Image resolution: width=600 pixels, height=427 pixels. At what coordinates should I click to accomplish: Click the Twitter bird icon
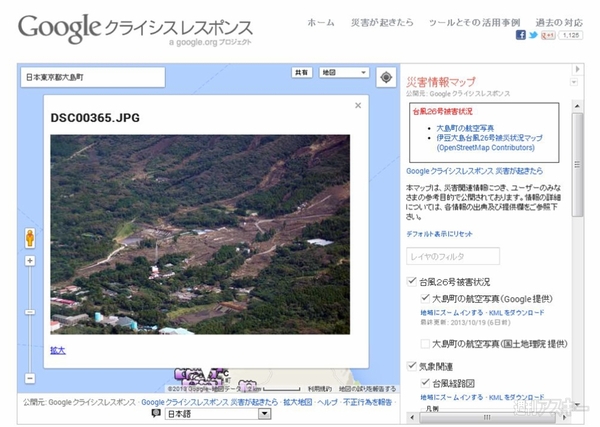pos(533,35)
